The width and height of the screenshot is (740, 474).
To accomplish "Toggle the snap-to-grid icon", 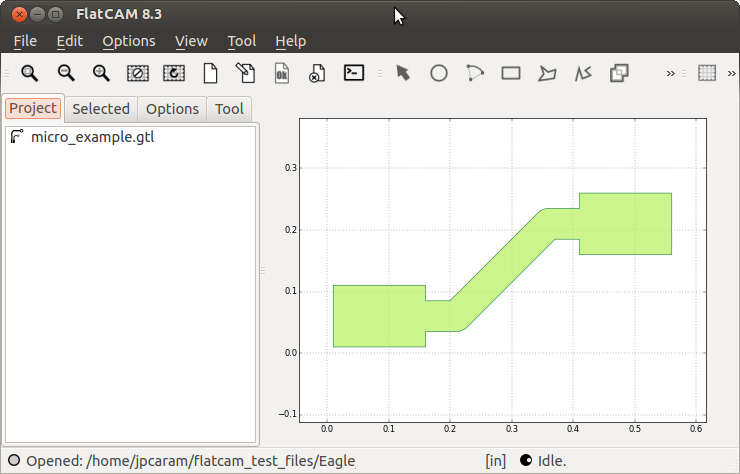I will (x=707, y=73).
